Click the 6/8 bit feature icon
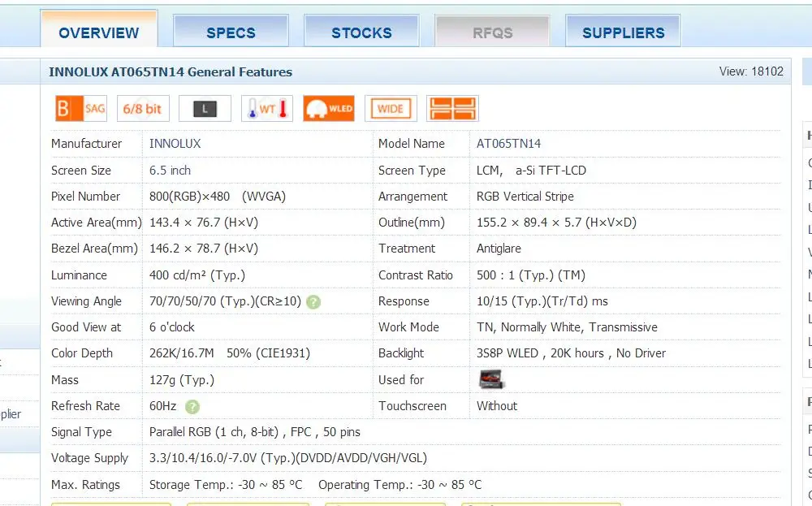812x506 pixels. click(x=143, y=109)
